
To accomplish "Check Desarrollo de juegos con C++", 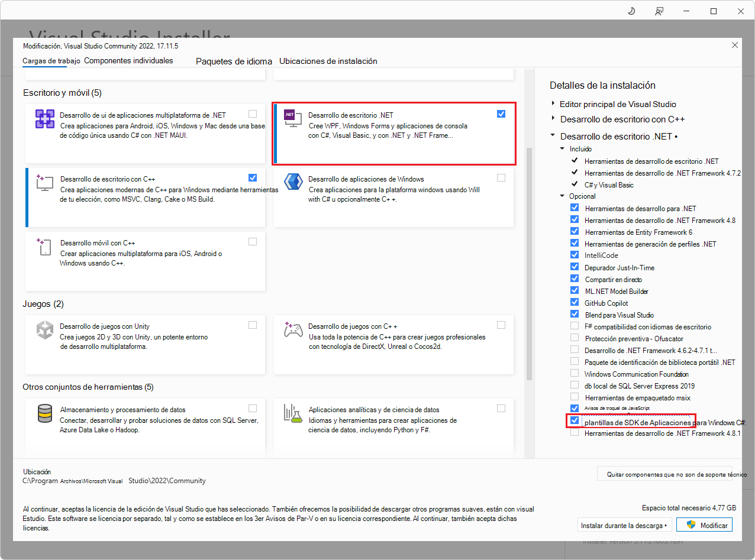I will click(502, 325).
